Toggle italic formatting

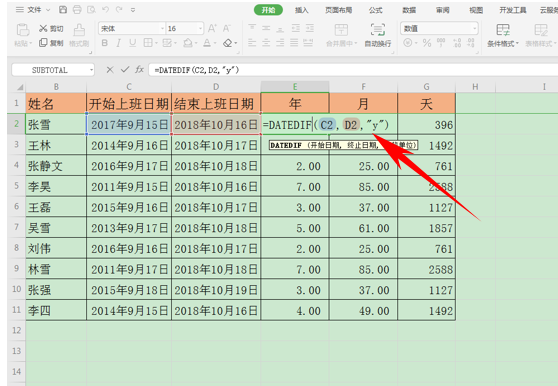pyautogui.click(x=119, y=43)
